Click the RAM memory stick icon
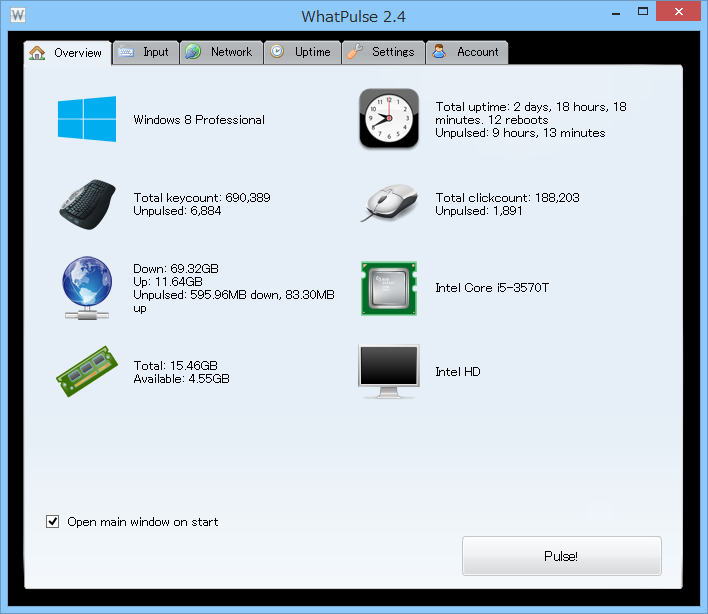Viewport: 708px width, 614px height. [87, 372]
